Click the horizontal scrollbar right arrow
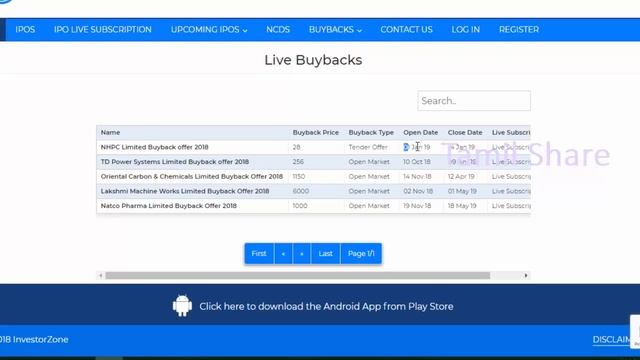Image resolution: width=640 pixels, height=360 pixels. pyautogui.click(x=526, y=276)
